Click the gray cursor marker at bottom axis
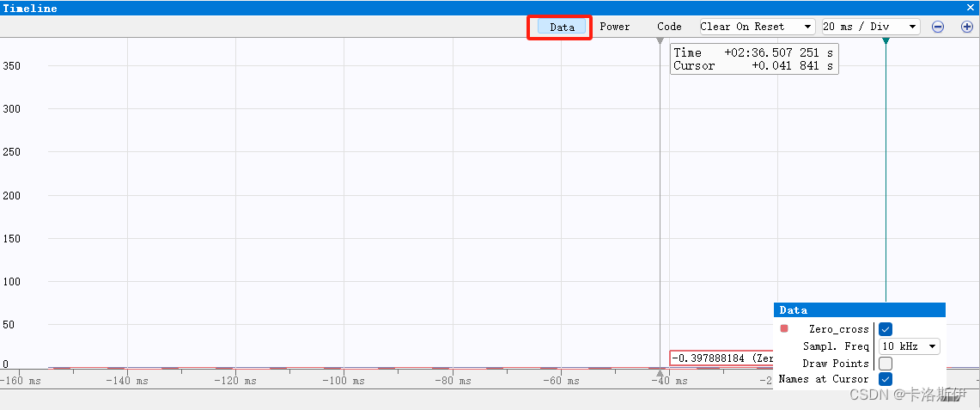The height and width of the screenshot is (410, 980). [660, 372]
